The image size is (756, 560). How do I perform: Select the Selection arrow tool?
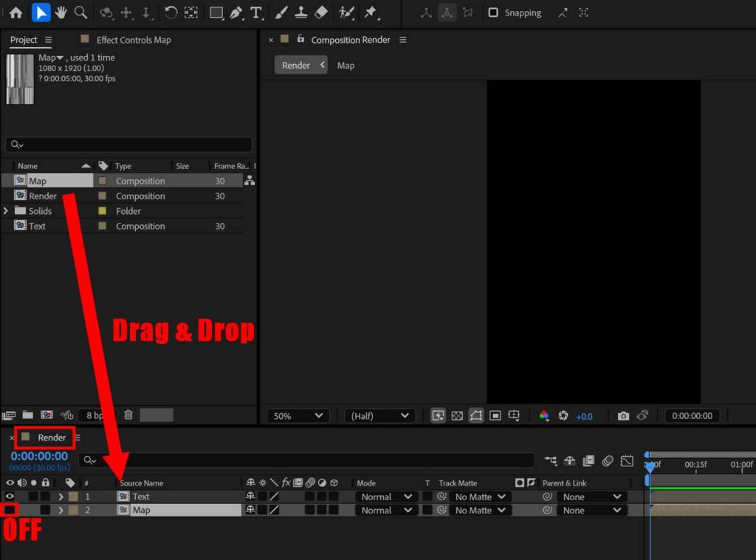41,13
